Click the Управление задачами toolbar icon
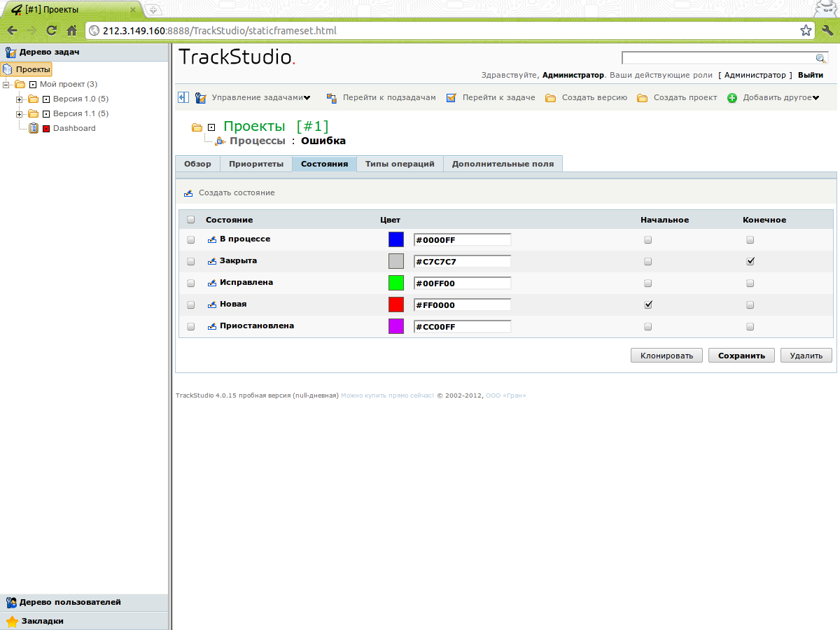 [201, 98]
